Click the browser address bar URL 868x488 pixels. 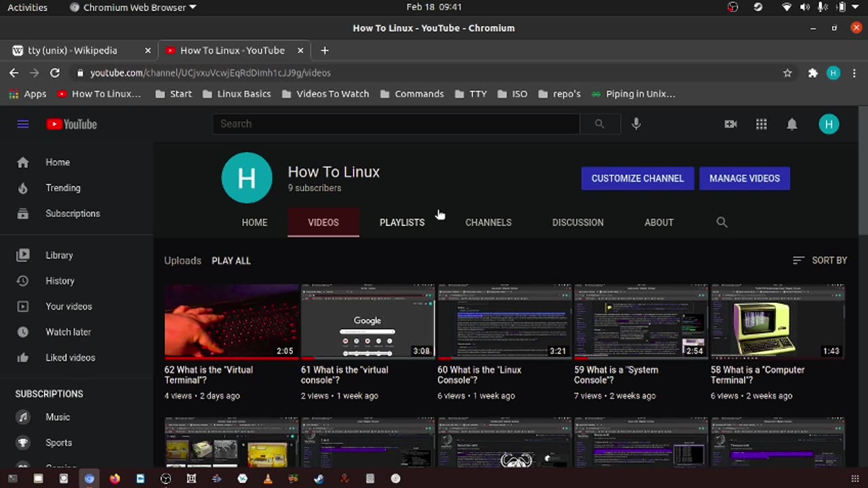[x=210, y=73]
